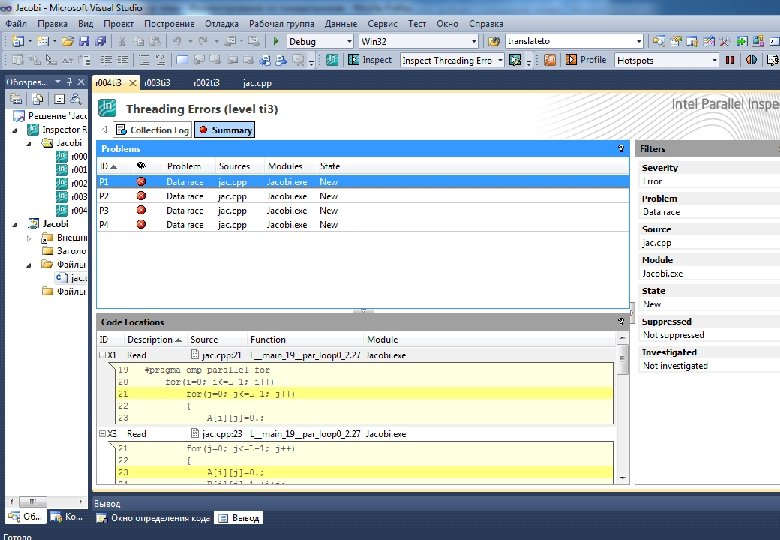The width and height of the screenshot is (780, 540).
Task: Select r002 result in Solution Explorer
Action: point(72,183)
